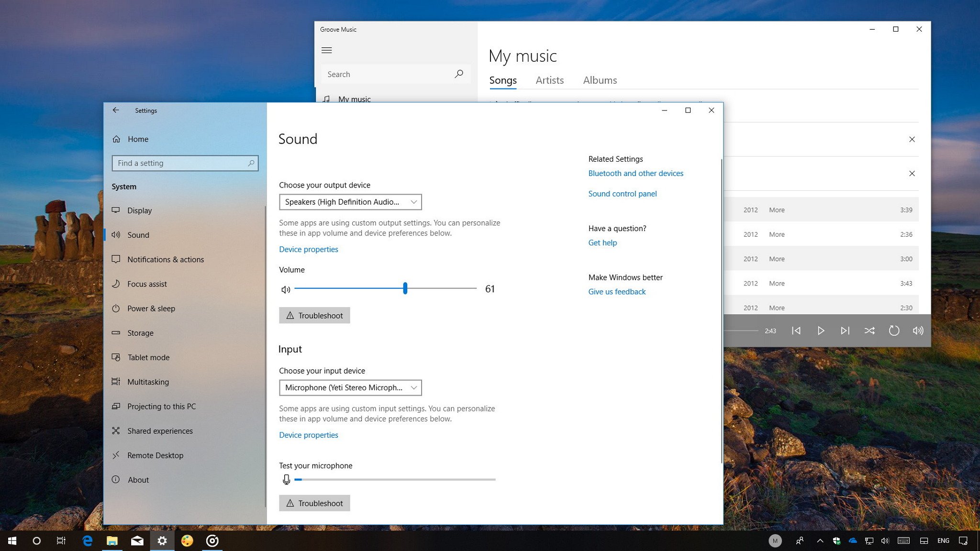Click the play/pause button in Groove Music
This screenshot has height=551, width=980.
click(x=821, y=331)
